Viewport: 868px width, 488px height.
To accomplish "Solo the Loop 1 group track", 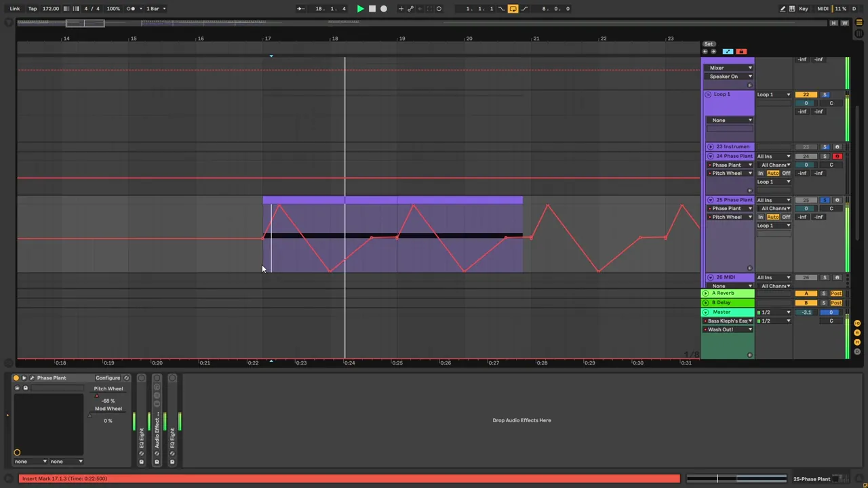I will coord(825,95).
